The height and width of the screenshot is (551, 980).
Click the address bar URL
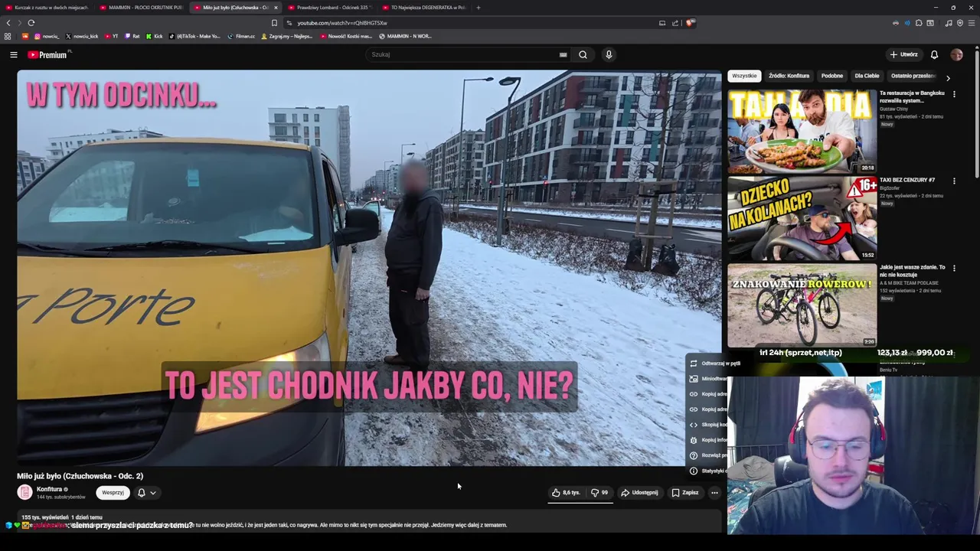point(342,23)
